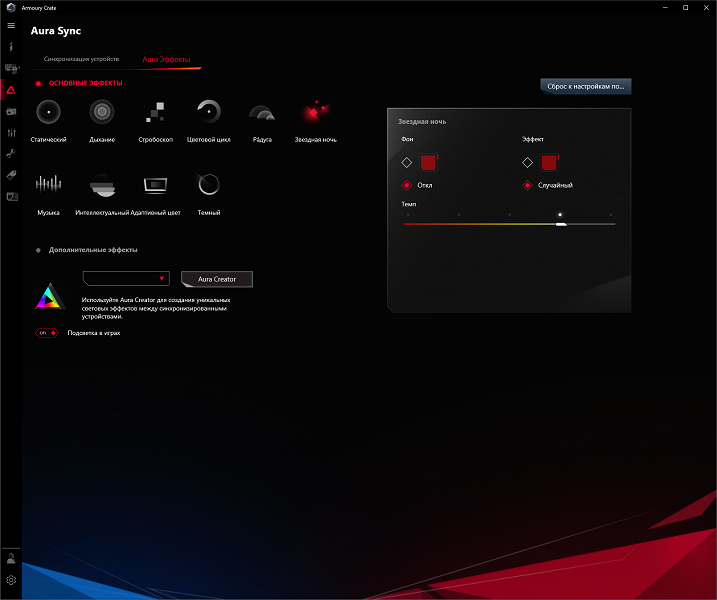The height and width of the screenshot is (600, 717).
Task: Click the ОСНОВНЫЕ ЭФФЕКТЫ section header
Action: [86, 83]
